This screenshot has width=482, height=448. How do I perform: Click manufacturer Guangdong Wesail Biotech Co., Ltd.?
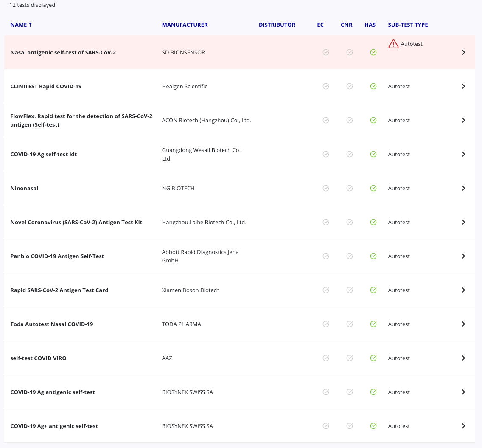(202, 154)
